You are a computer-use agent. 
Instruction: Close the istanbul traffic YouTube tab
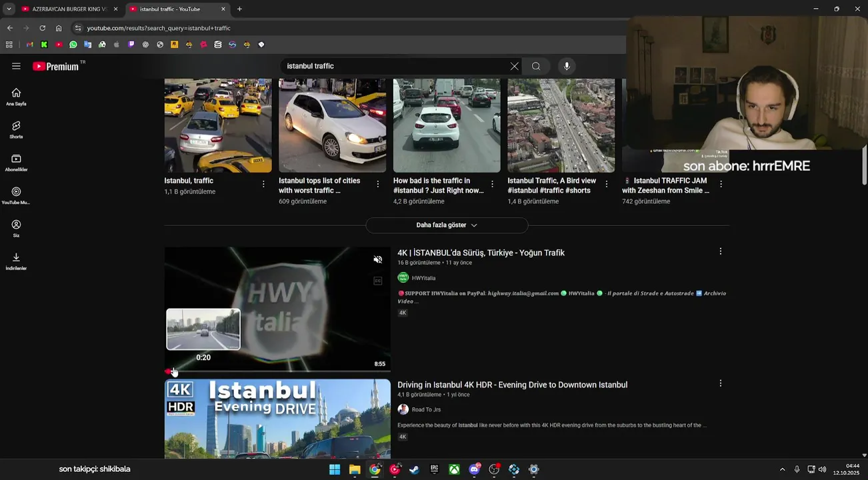click(223, 9)
